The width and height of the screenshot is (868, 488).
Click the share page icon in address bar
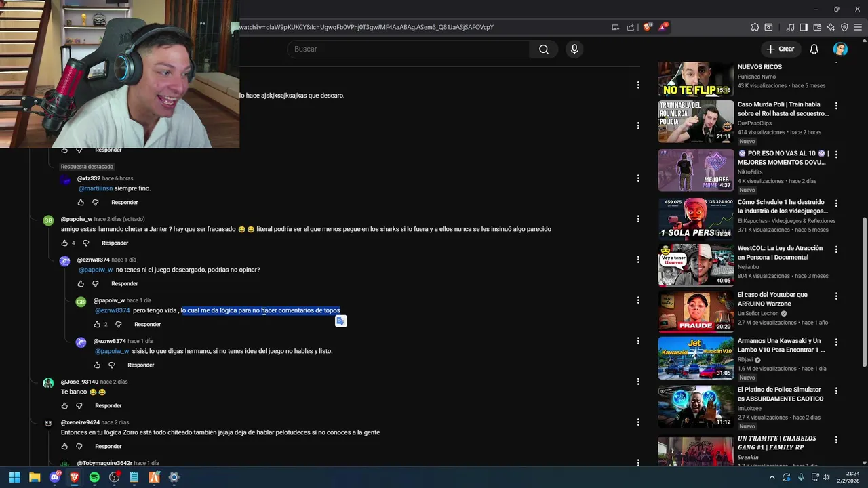pos(631,27)
